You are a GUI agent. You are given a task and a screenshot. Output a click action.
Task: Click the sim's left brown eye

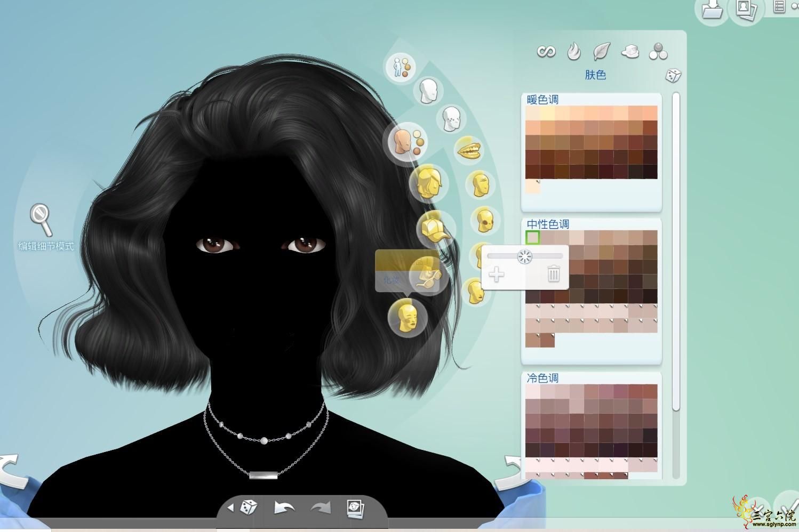[217, 245]
